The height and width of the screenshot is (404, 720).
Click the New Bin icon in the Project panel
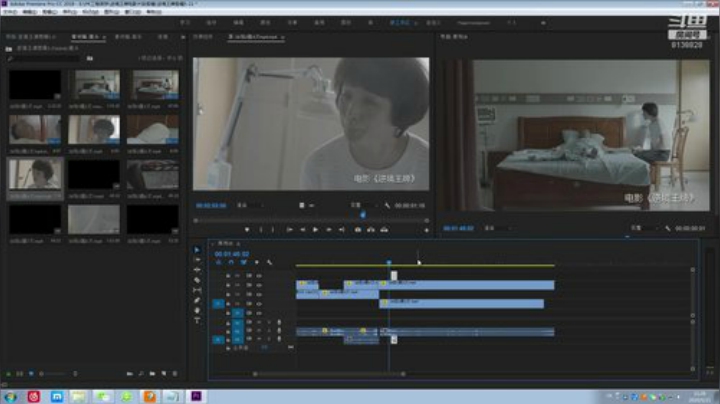coord(152,374)
